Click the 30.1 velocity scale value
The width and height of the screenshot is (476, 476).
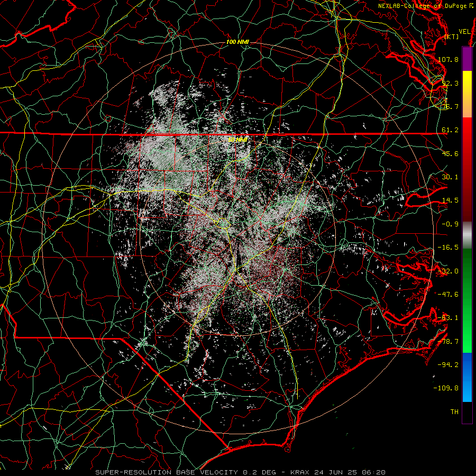click(450, 177)
